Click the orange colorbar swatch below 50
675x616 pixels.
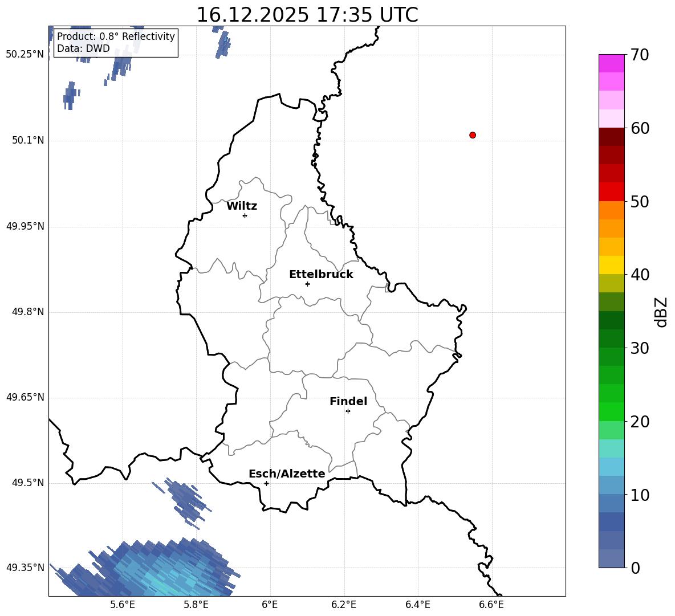[x=611, y=210]
